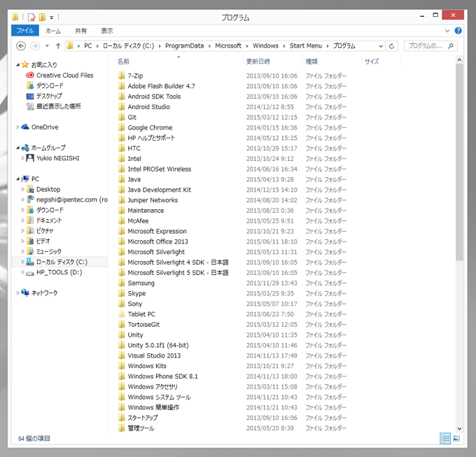Select the Visual Studio 2013 folder
The width and height of the screenshot is (476, 457).
[154, 356]
